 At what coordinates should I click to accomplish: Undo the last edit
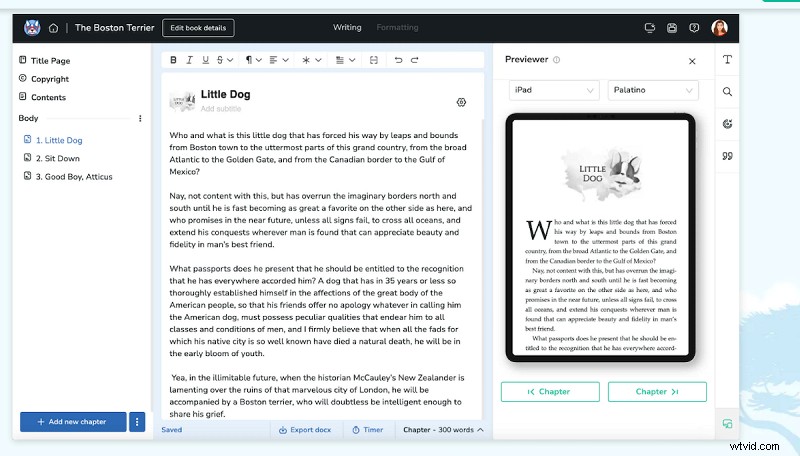pyautogui.click(x=398, y=60)
